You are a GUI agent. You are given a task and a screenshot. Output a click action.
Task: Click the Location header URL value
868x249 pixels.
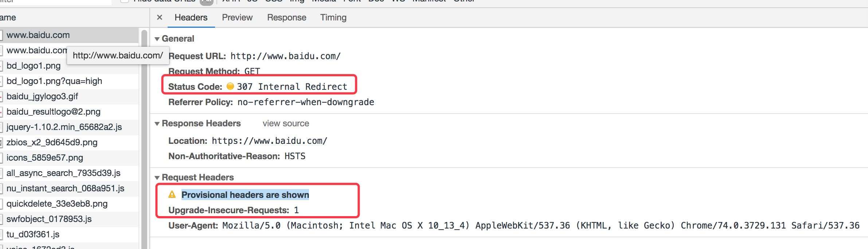point(269,141)
